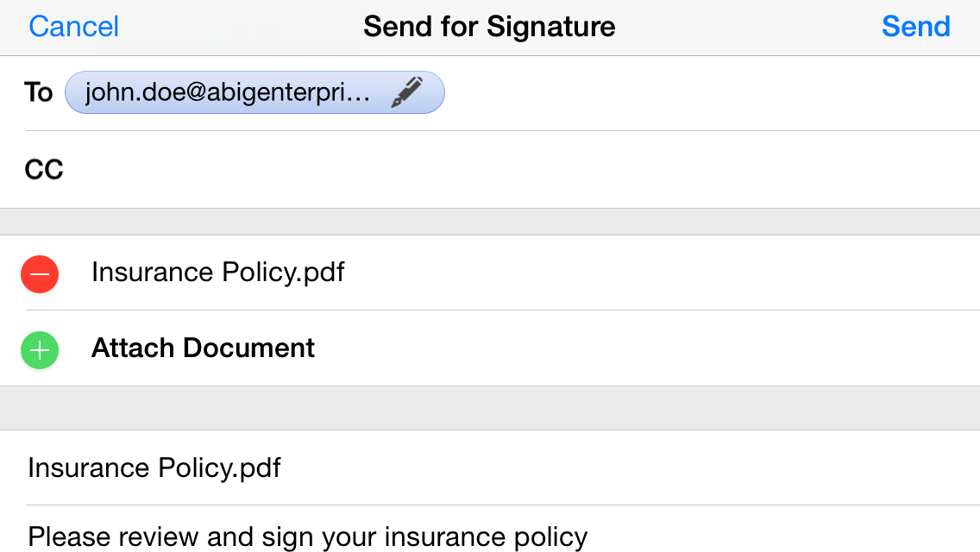Image resolution: width=980 pixels, height=552 pixels.
Task: Click the message body asking to review and sign
Action: [308, 537]
